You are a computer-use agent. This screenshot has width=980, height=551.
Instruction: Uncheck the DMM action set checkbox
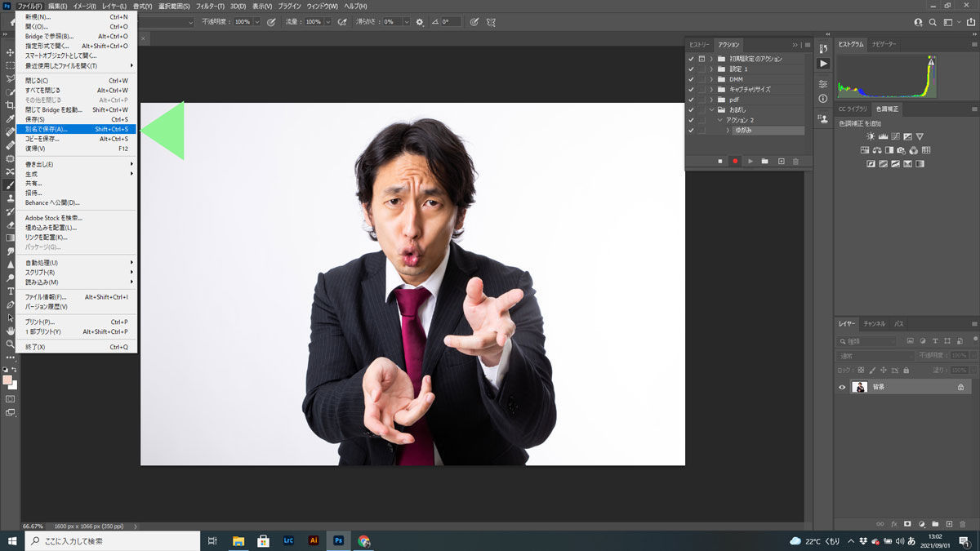[x=690, y=79]
